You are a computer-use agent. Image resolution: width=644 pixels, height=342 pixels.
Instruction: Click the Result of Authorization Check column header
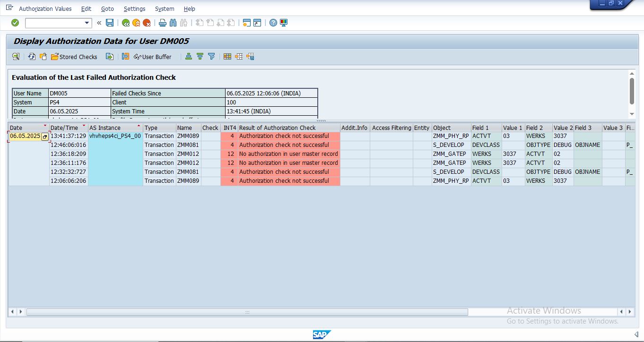pyautogui.click(x=277, y=128)
